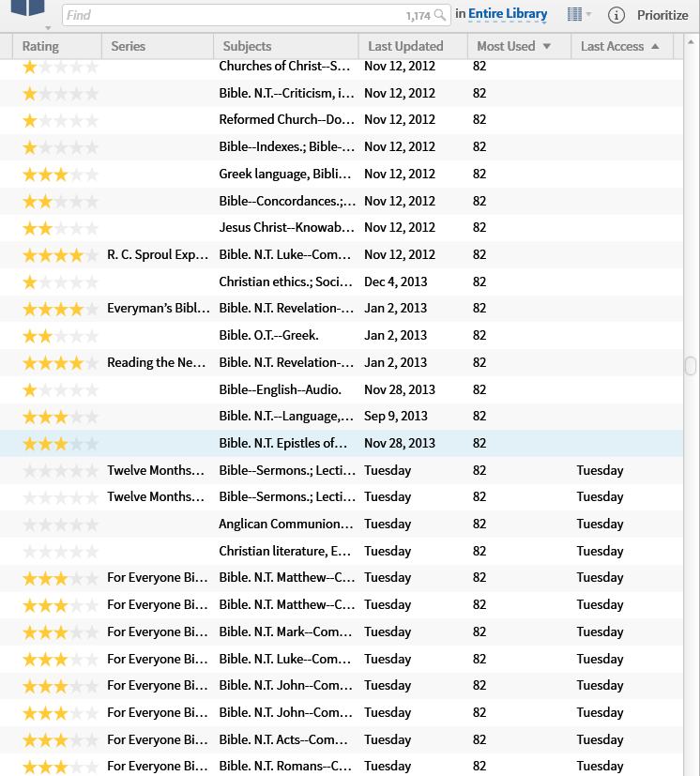
Task: Select 'Anglican Communion…' subject cell
Action: click(286, 525)
